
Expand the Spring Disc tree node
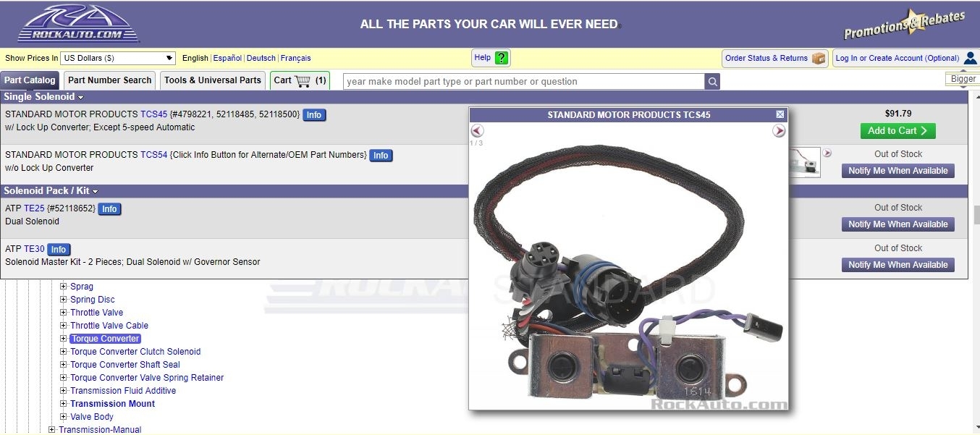(x=64, y=300)
